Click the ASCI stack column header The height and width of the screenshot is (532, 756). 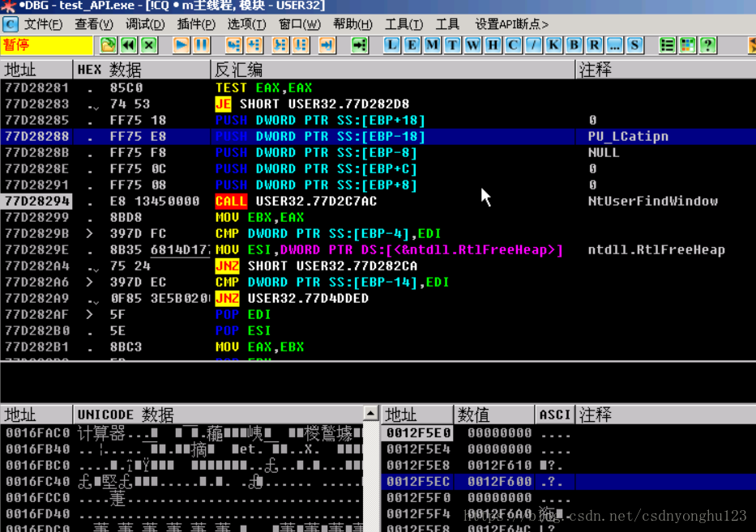tap(554, 415)
